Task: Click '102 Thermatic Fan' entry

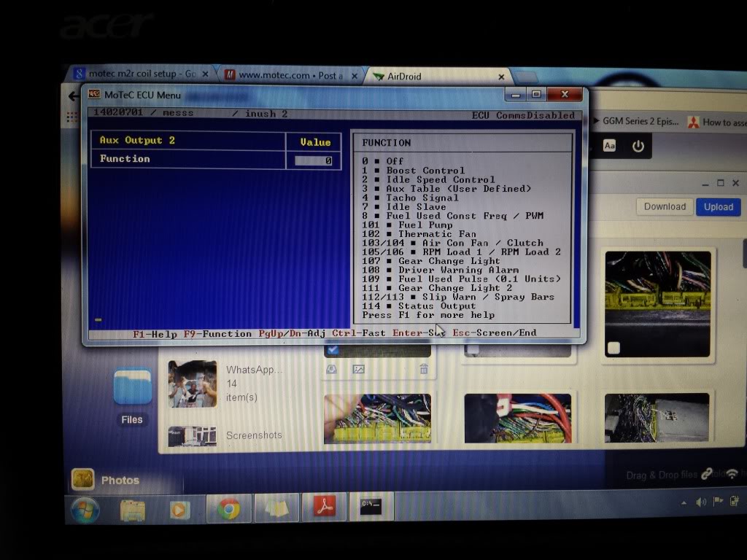Action: click(419, 234)
